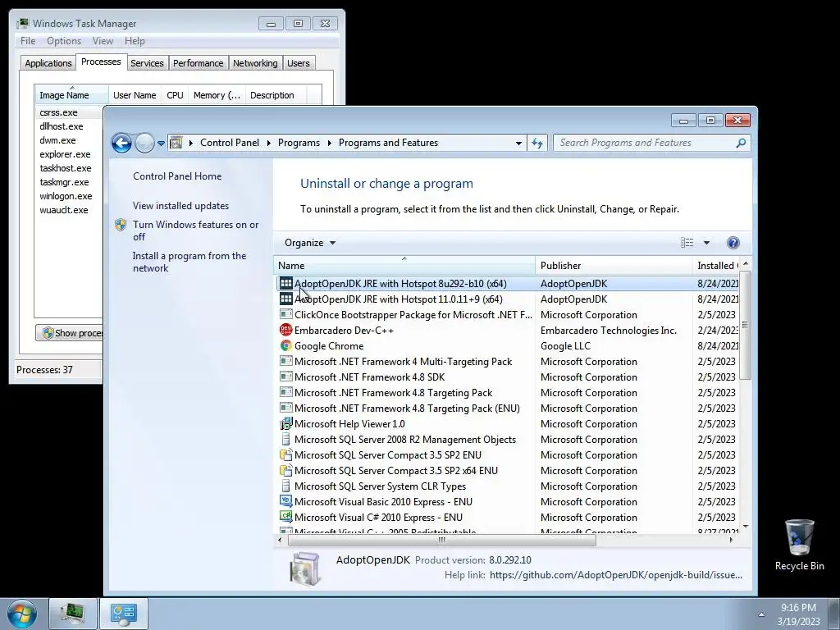Click Install a program from the network

[x=189, y=262]
